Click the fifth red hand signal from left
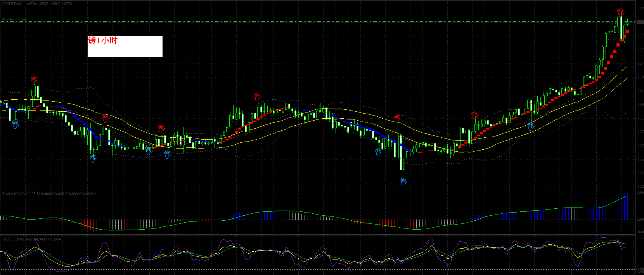 click(397, 118)
